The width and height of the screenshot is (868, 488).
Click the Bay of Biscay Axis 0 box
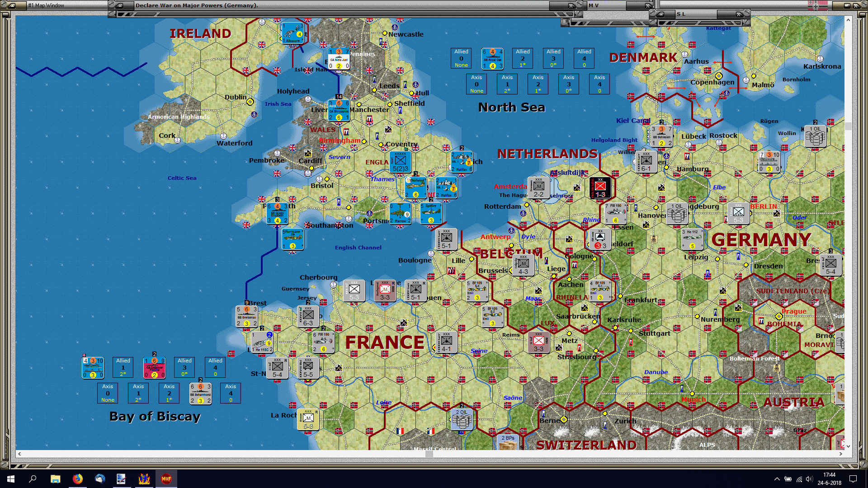(x=108, y=393)
